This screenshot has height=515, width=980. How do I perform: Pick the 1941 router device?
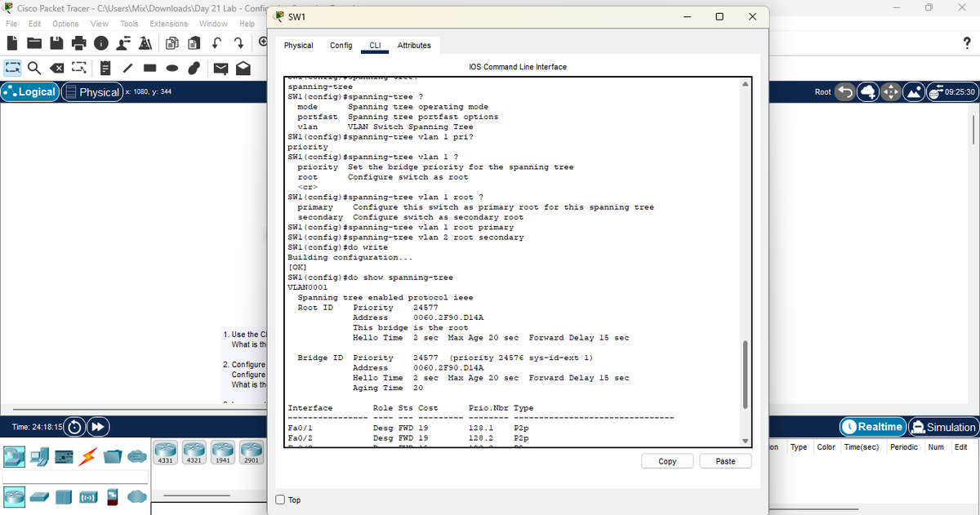tap(223, 452)
